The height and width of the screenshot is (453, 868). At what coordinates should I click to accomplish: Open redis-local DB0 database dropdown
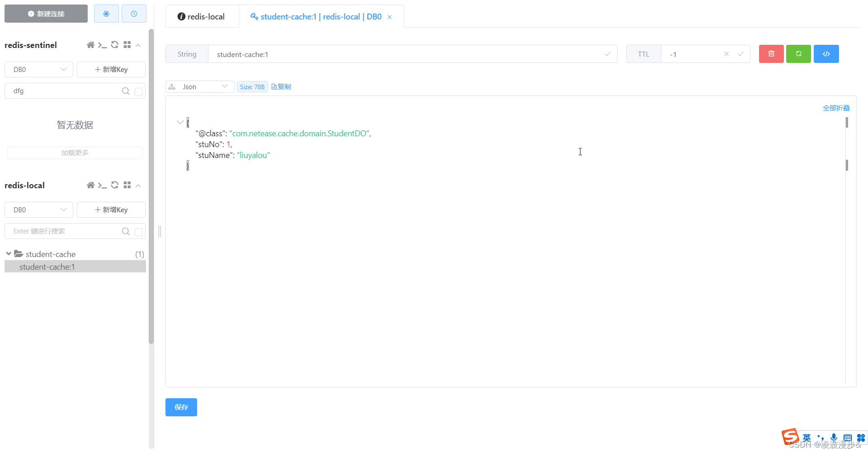tap(39, 210)
